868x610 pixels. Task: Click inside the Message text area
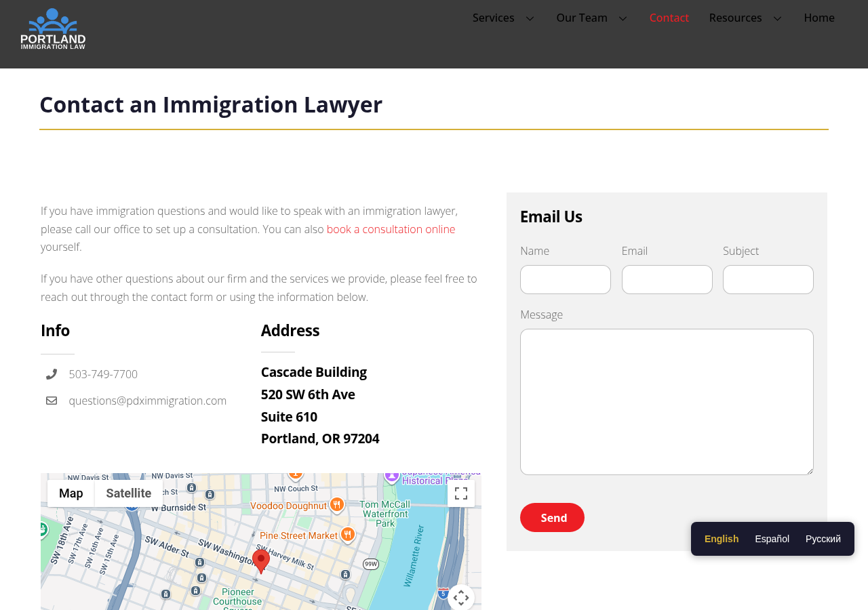(x=667, y=401)
